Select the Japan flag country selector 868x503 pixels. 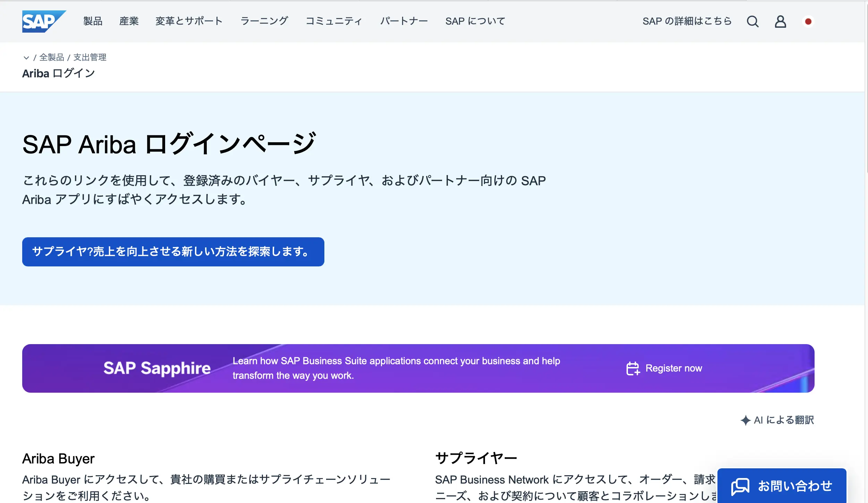pyautogui.click(x=808, y=22)
